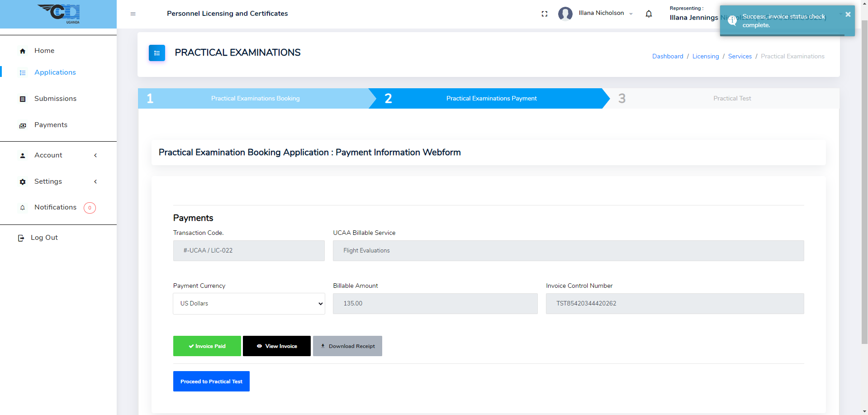Image resolution: width=868 pixels, height=415 pixels.
Task: Expand the Account sidebar menu
Action: 58,155
